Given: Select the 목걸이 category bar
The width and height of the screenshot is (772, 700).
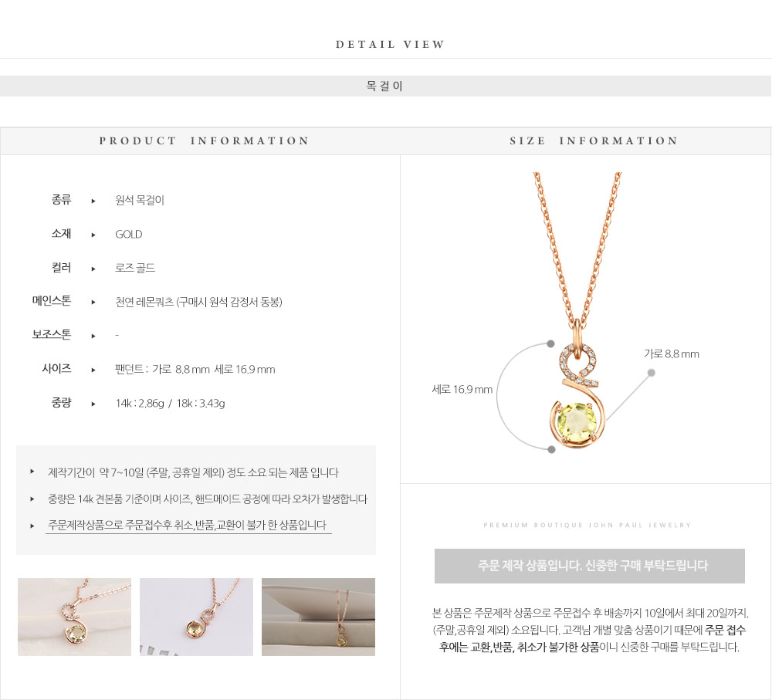Looking at the screenshot, I should click(385, 86).
